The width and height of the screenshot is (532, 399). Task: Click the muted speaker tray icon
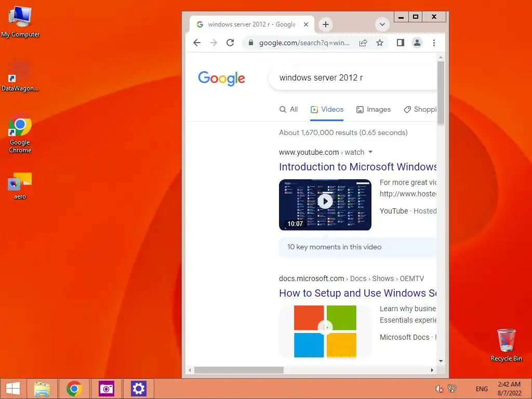coord(439,389)
